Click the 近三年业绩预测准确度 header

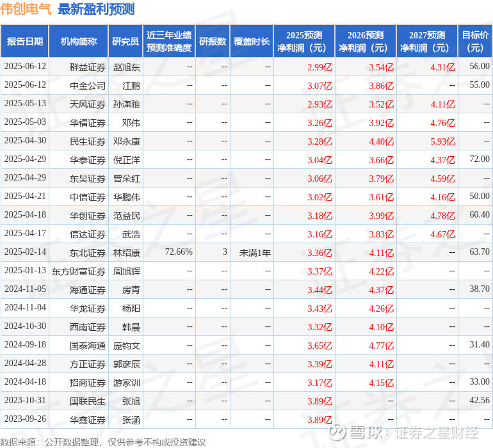tap(169, 42)
